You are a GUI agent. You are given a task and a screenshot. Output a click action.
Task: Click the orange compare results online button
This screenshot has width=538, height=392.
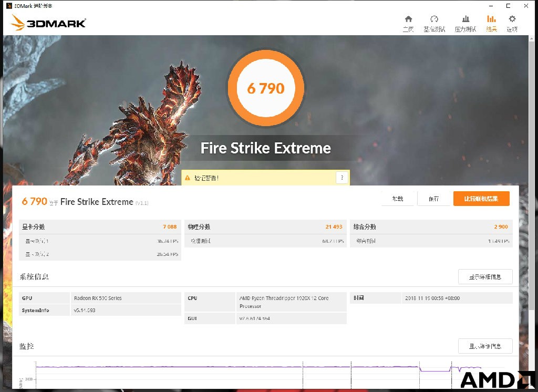tap(481, 199)
